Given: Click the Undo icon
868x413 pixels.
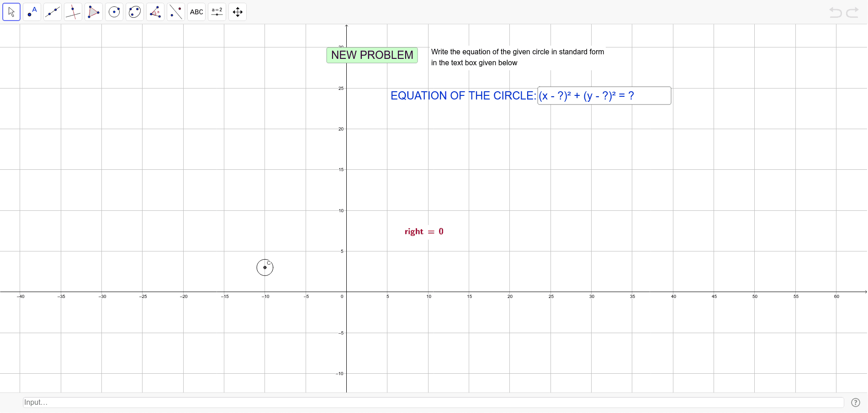Looking at the screenshot, I should tap(836, 12).
